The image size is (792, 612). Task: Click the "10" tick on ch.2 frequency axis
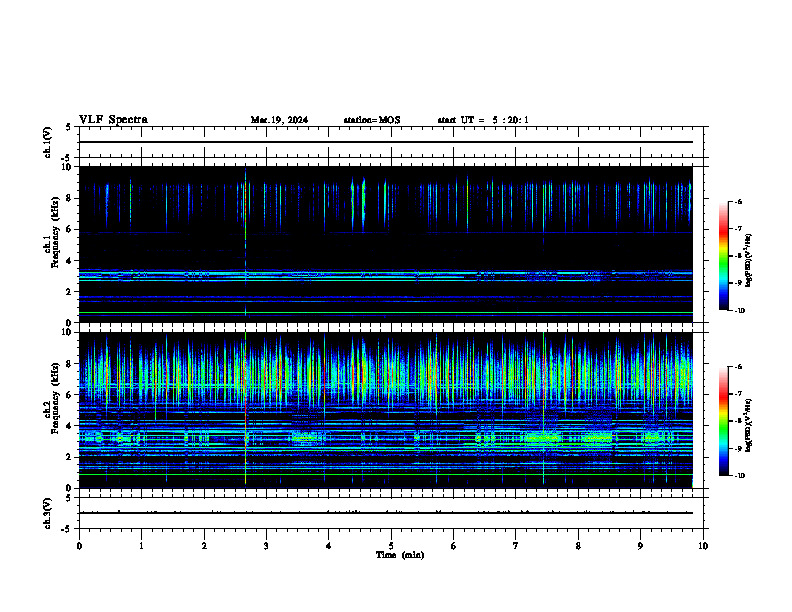(68, 332)
